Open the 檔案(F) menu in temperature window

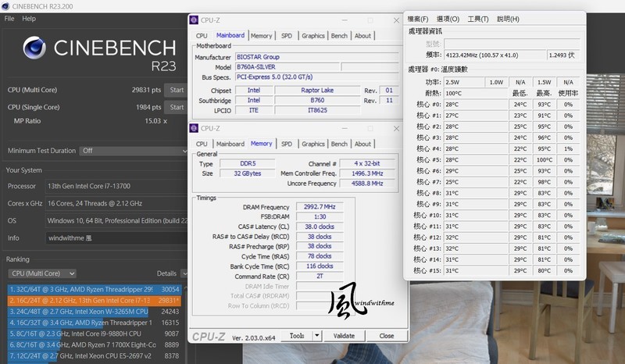(x=418, y=19)
